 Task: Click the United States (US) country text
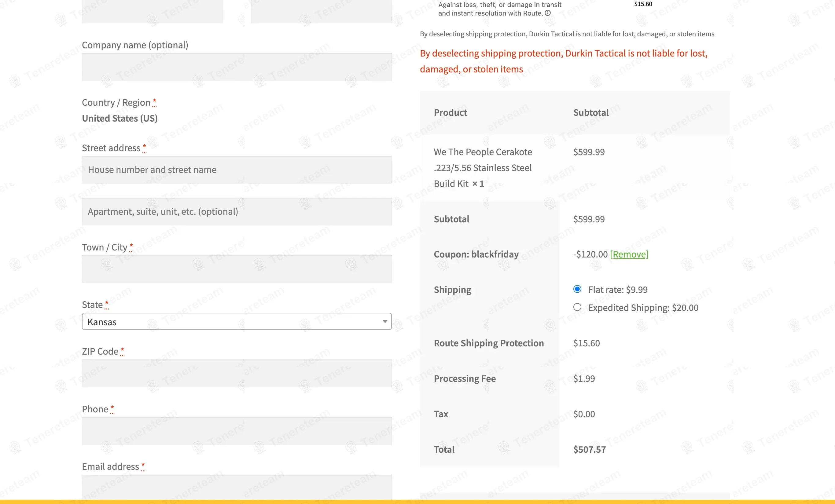coord(120,119)
